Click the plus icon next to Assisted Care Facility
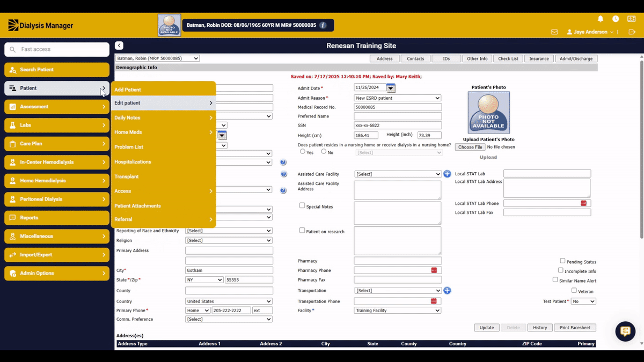Image resolution: width=644 pixels, height=362 pixels. (x=447, y=174)
